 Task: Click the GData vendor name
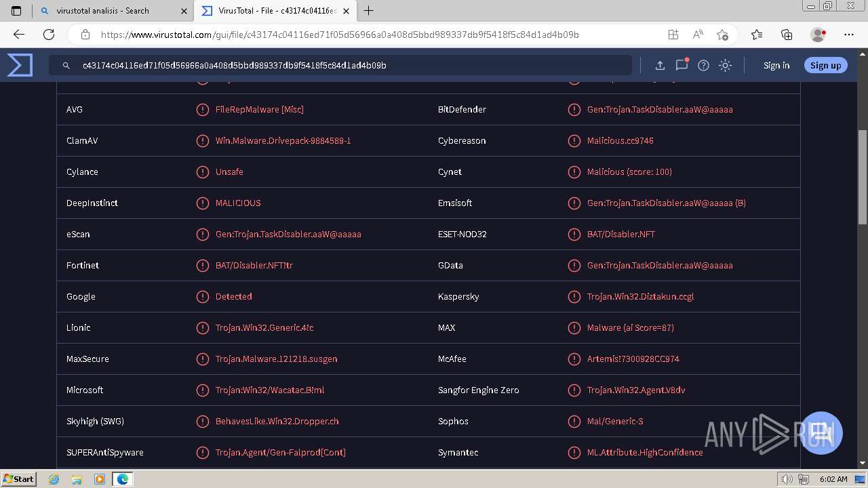pos(450,266)
